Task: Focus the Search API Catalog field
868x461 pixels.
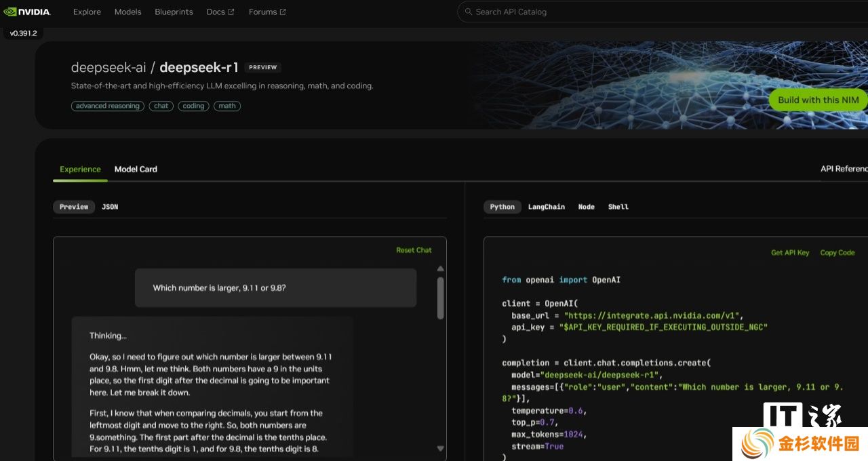Action: 663,12
